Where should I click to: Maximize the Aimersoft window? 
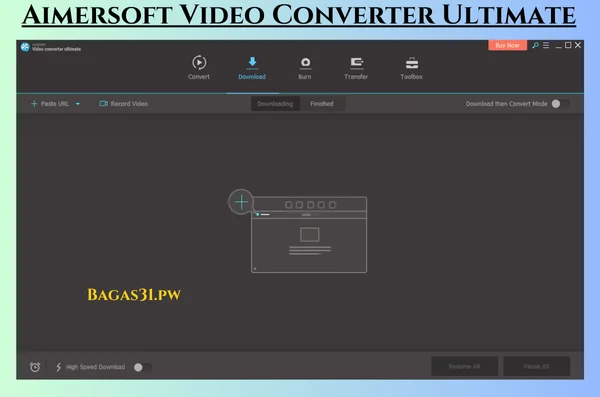pyautogui.click(x=568, y=45)
